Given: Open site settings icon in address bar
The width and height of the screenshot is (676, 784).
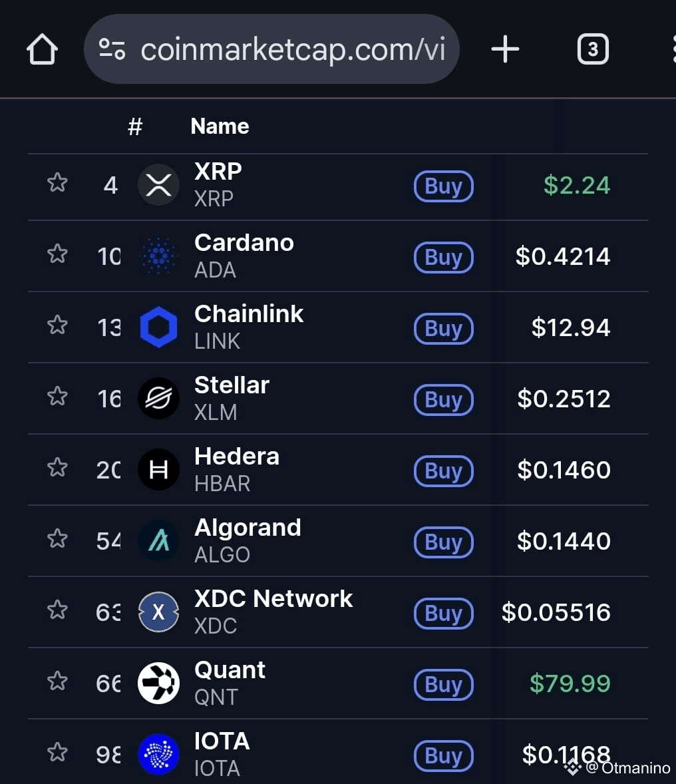Looking at the screenshot, I should (112, 49).
